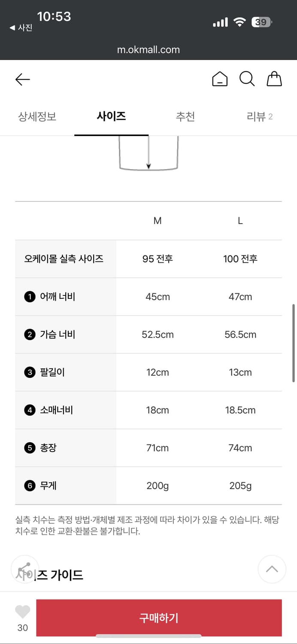This screenshot has height=644, width=297.
Task: Open the home icon
Action: [x=220, y=79]
